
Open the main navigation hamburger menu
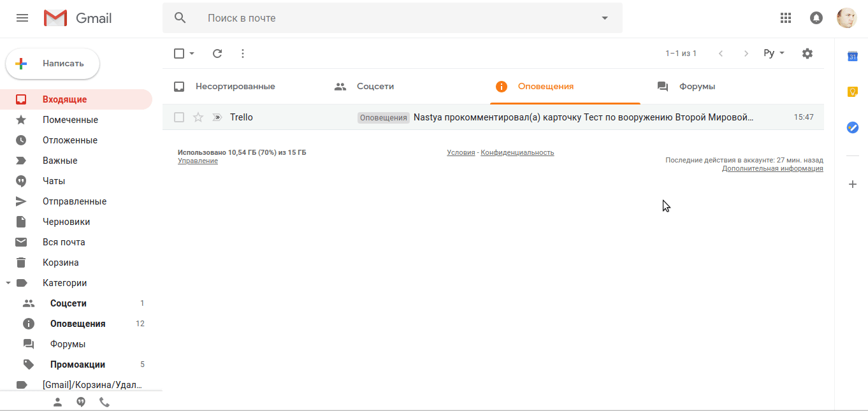pyautogui.click(x=22, y=18)
